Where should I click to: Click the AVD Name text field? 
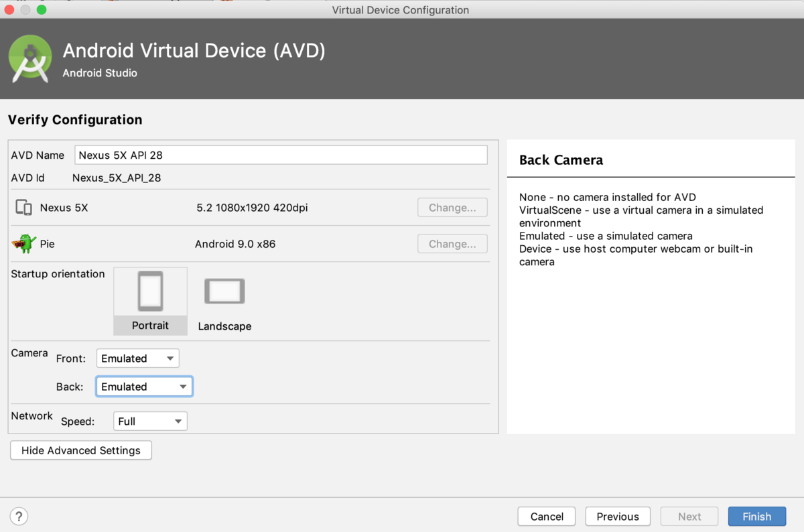point(281,155)
